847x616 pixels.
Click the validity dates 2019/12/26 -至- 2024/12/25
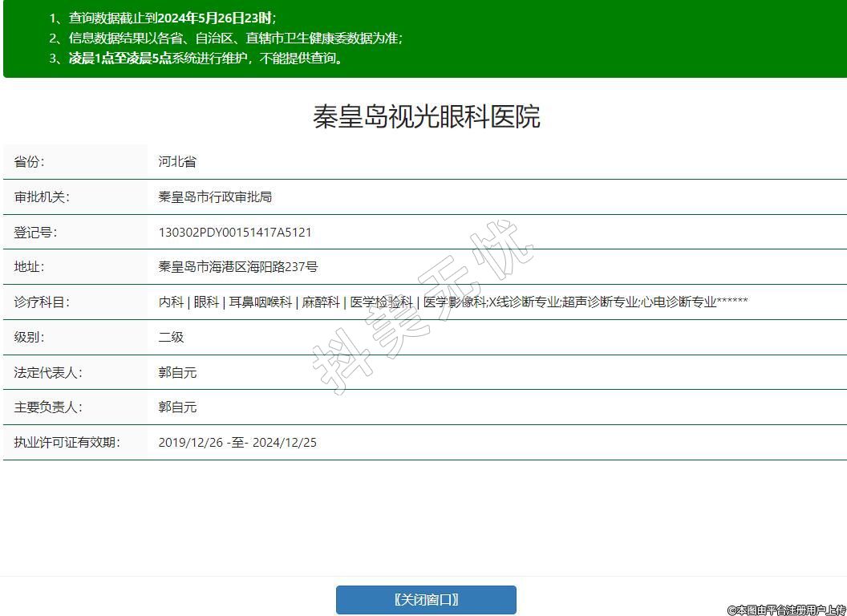(237, 443)
